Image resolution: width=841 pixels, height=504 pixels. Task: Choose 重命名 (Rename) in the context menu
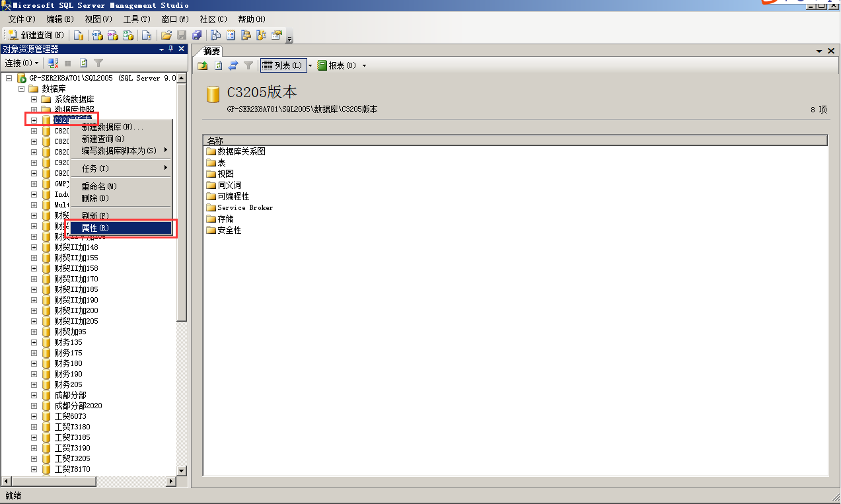122,186
